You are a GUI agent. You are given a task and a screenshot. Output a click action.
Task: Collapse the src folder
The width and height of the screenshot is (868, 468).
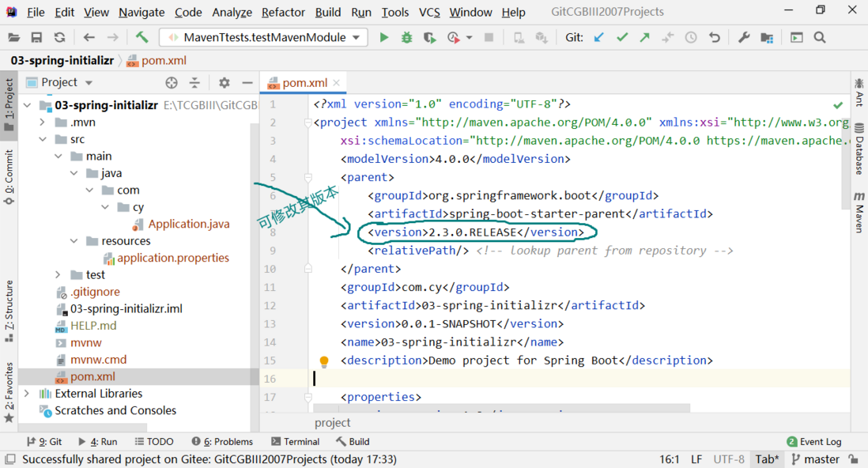[x=43, y=140]
